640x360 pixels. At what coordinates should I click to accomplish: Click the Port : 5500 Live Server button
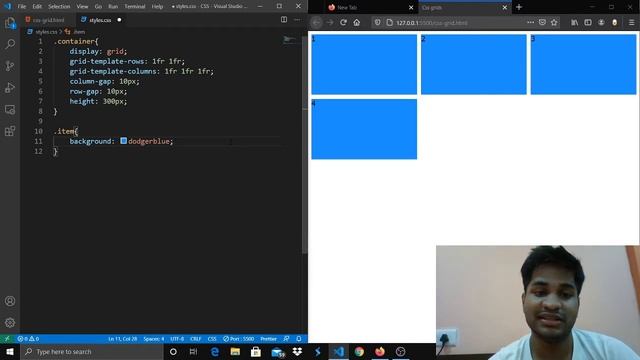(x=239, y=339)
